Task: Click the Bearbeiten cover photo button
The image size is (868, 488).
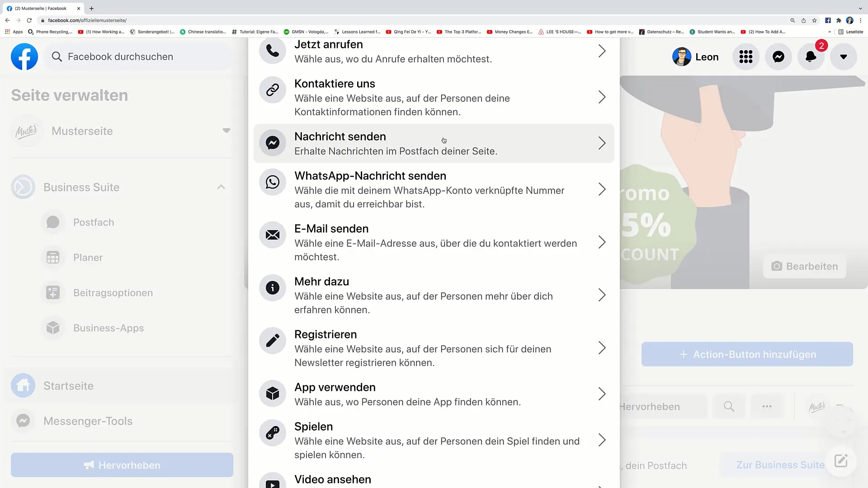Action: point(805,266)
